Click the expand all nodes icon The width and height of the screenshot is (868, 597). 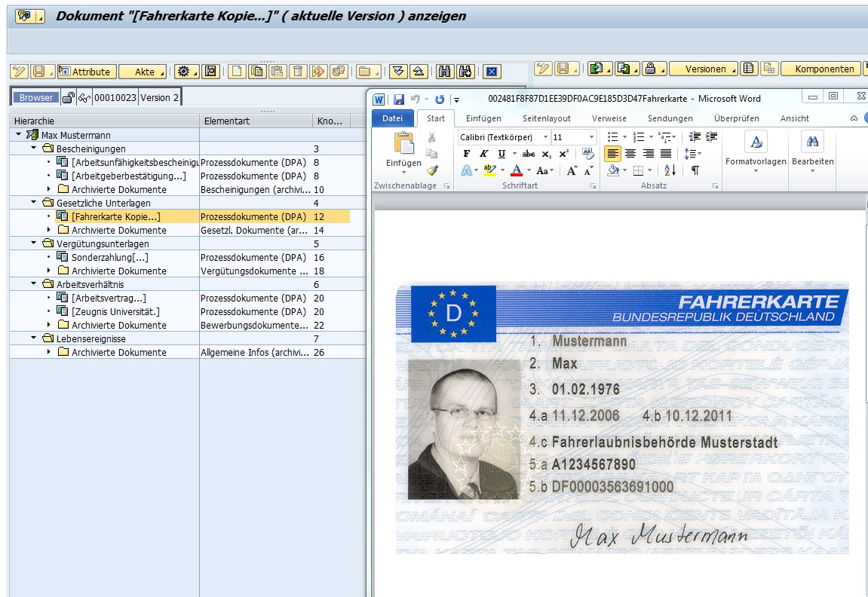coord(399,72)
